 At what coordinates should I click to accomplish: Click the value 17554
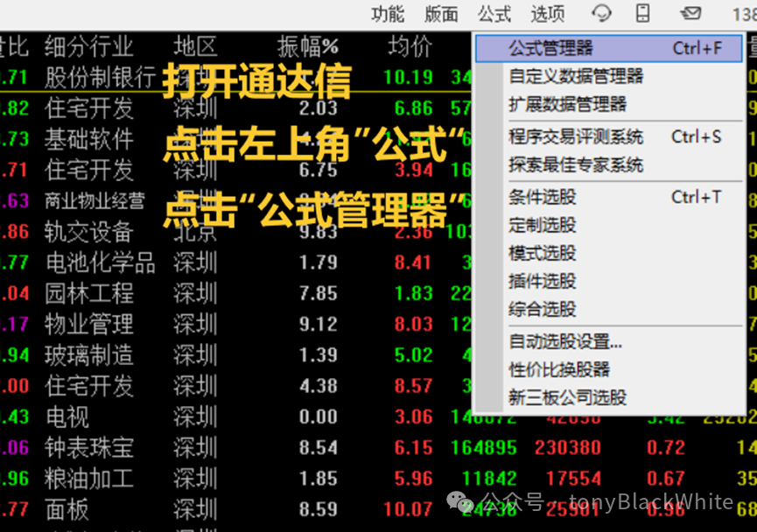(x=573, y=479)
